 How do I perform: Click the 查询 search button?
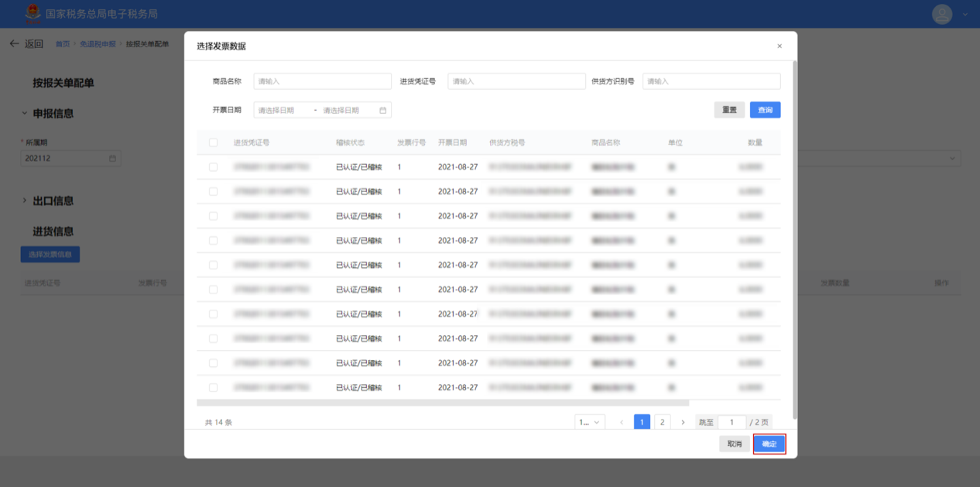pyautogui.click(x=765, y=110)
